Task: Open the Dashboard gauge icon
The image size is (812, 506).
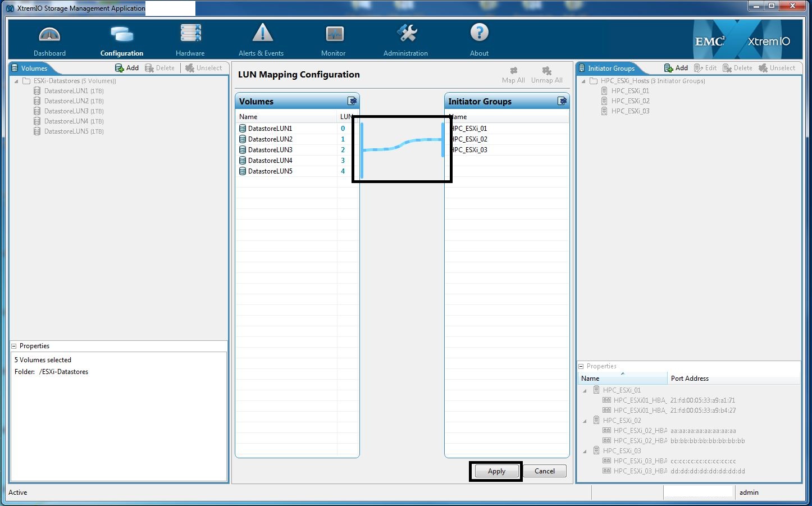Action: (49, 35)
